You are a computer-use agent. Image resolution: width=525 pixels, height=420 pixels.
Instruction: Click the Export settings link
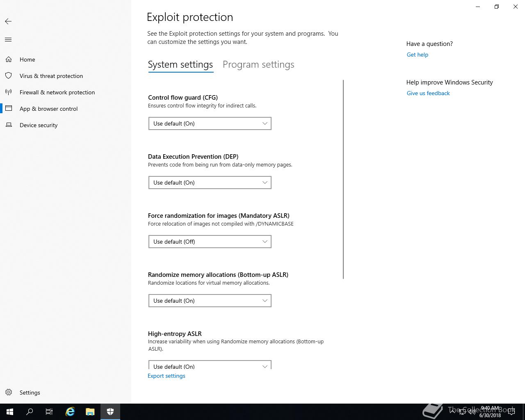tap(167, 376)
